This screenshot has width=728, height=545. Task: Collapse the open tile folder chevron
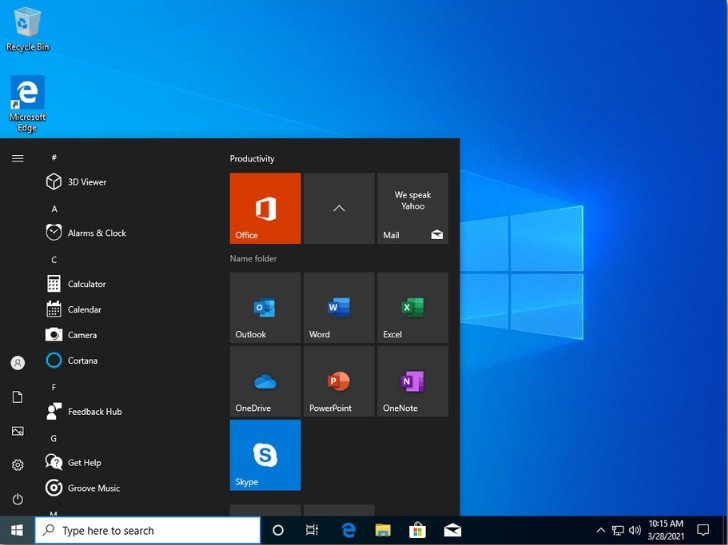click(x=339, y=208)
